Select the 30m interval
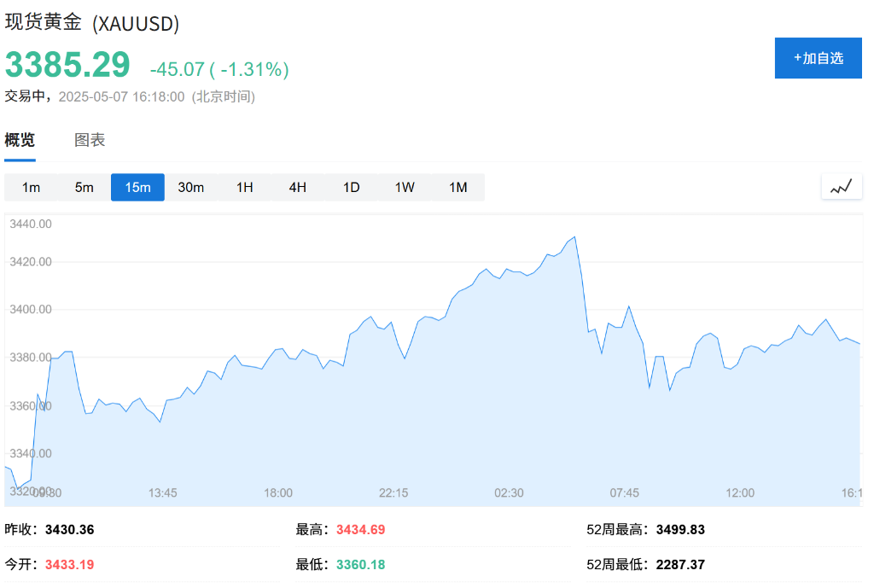This screenshot has height=588, width=874. [x=190, y=187]
